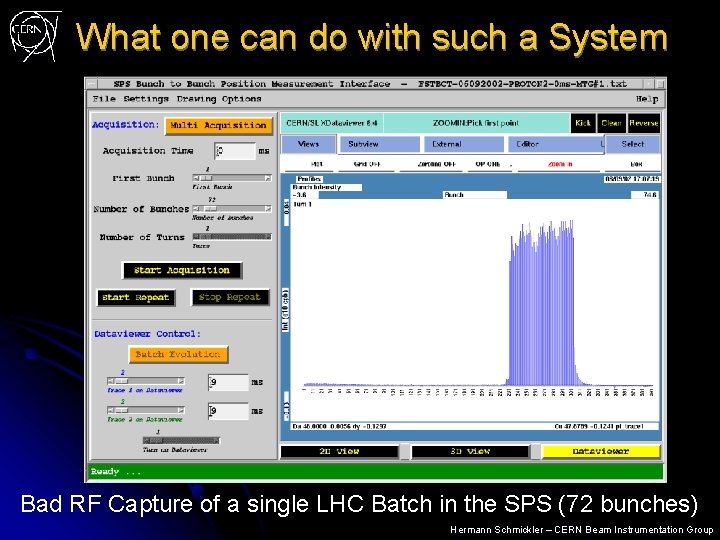The image size is (720, 540).
Task: Click the 'Bunch' axis label field
Action: coord(475,195)
